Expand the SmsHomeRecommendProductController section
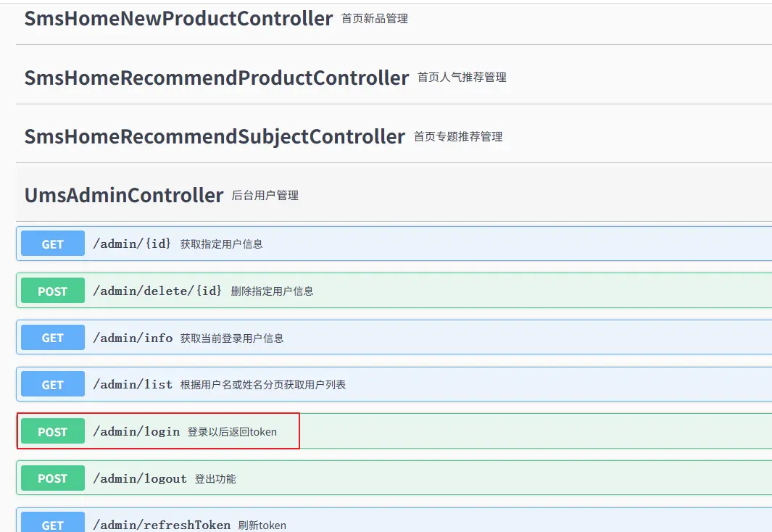Viewport: 772px width, 532px height. tap(216, 78)
